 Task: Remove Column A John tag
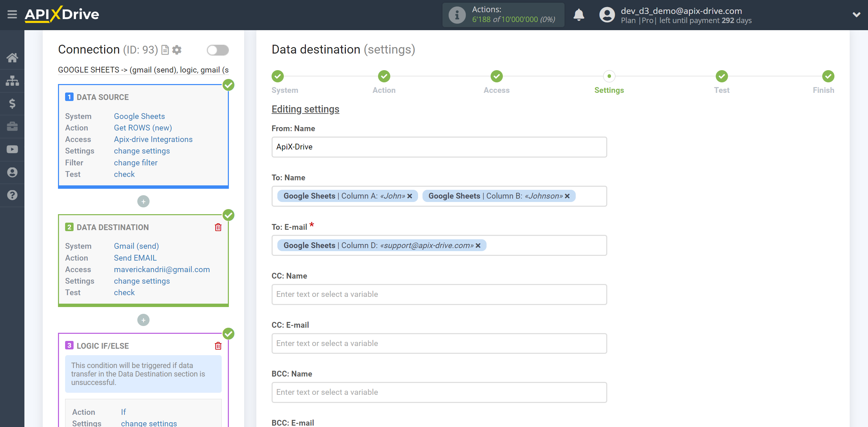410,196
